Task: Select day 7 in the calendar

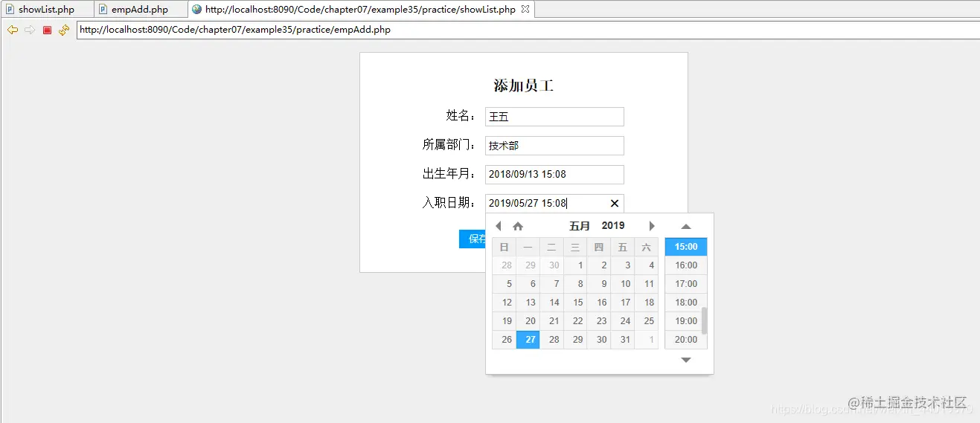Action: 552,284
